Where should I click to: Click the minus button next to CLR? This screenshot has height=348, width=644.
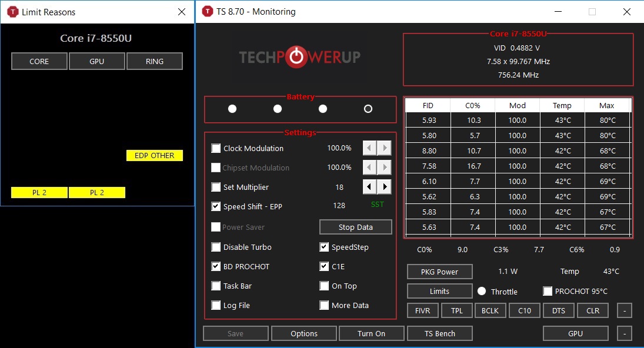[x=625, y=310]
